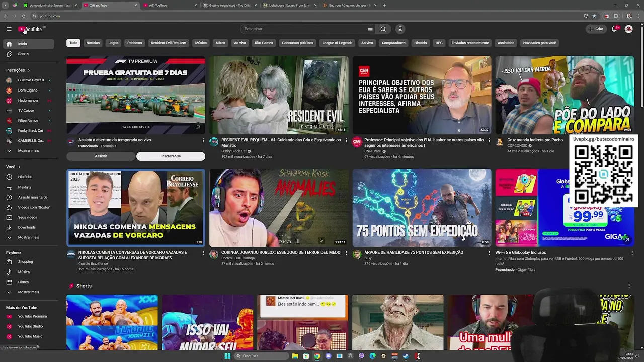Select the Novidades para você chip
The width and height of the screenshot is (644, 362).
[539, 43]
